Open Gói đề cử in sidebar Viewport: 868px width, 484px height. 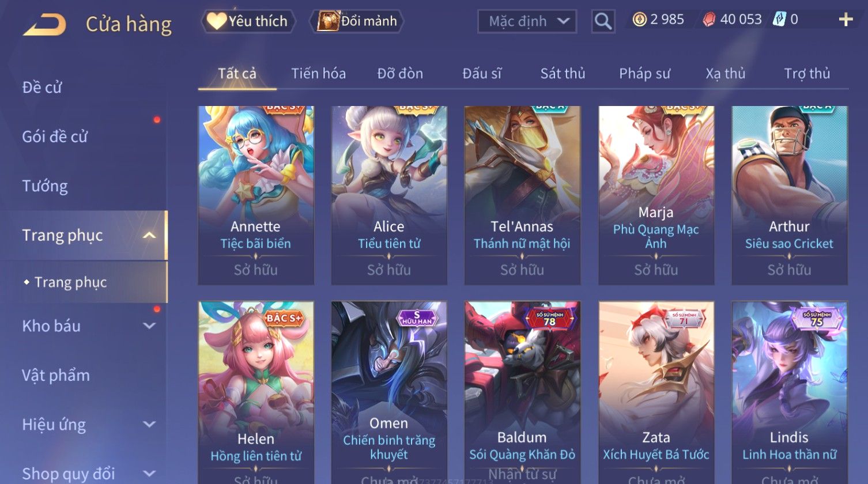(55, 137)
